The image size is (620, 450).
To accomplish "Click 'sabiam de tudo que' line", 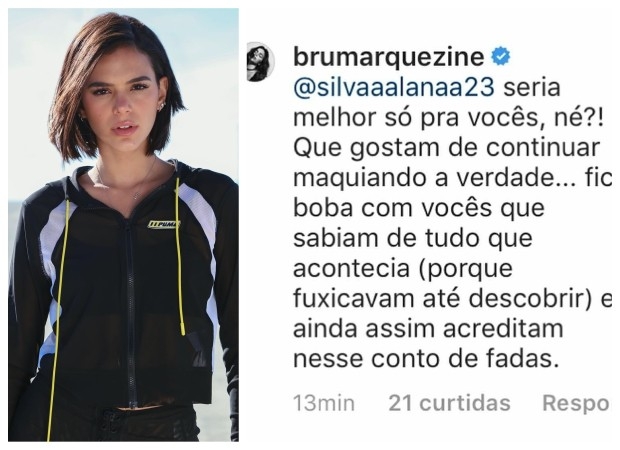I will 413,238.
